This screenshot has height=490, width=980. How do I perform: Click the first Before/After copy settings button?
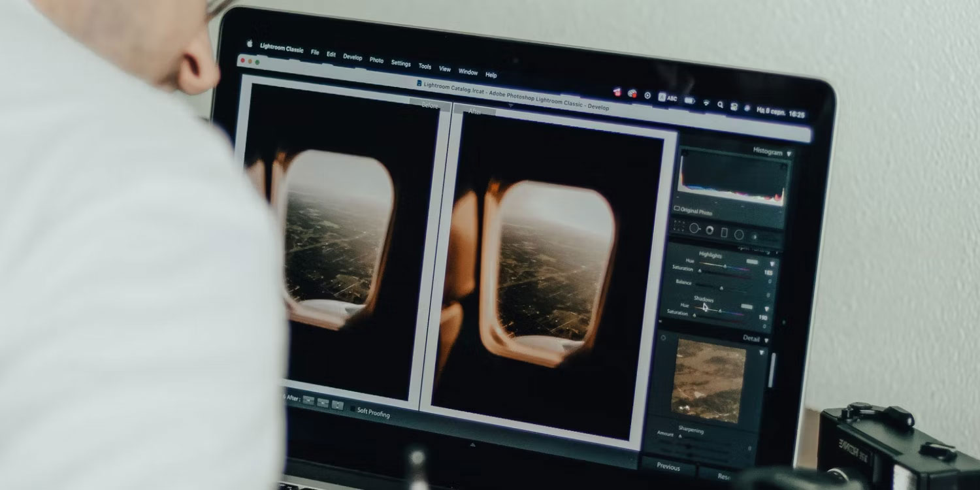click(x=308, y=400)
